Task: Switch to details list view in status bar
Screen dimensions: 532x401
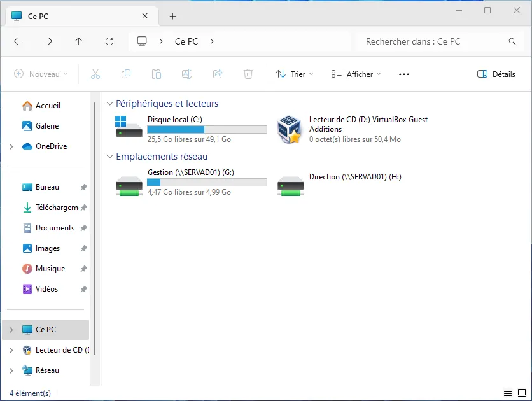Action: click(x=507, y=393)
